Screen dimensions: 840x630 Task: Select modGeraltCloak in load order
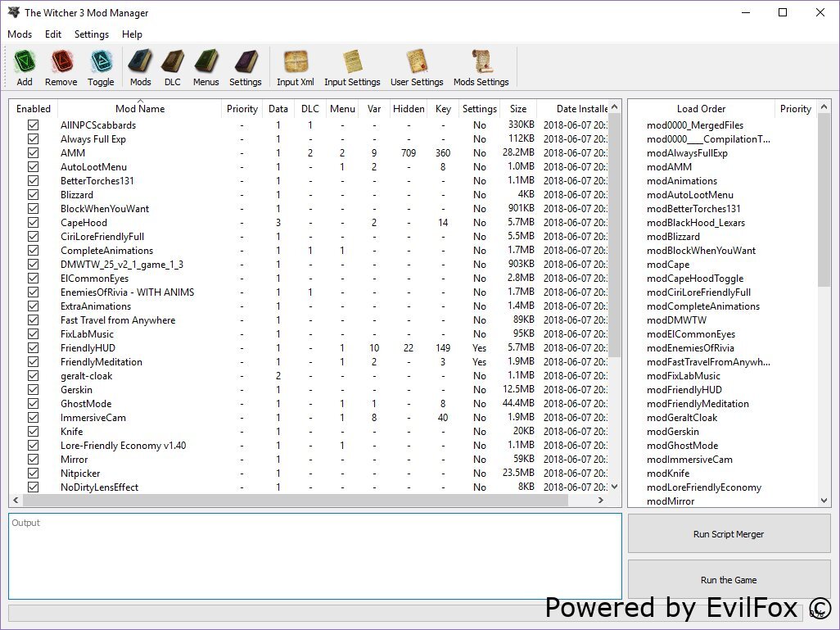coord(681,418)
